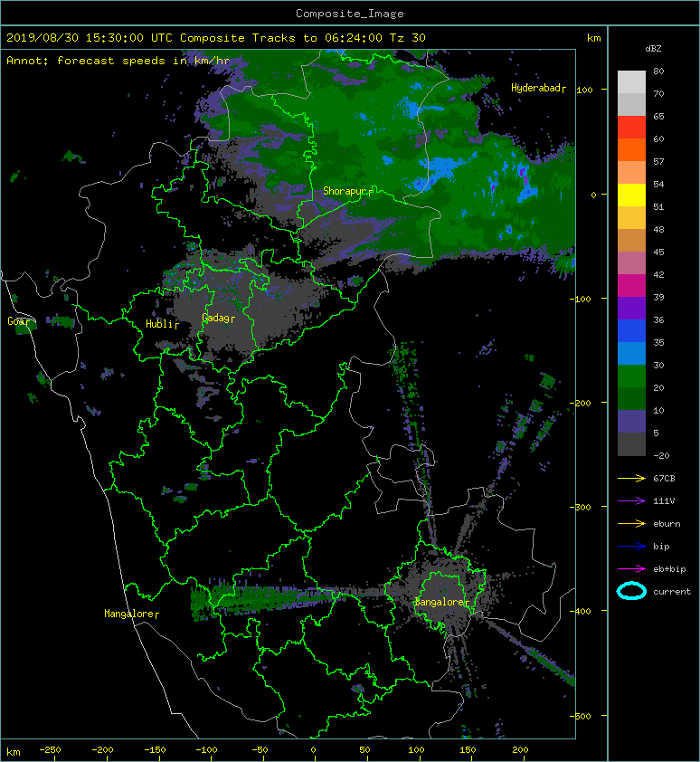
Task: Select the dark gray bottom swatch above -20
Action: 631,444
